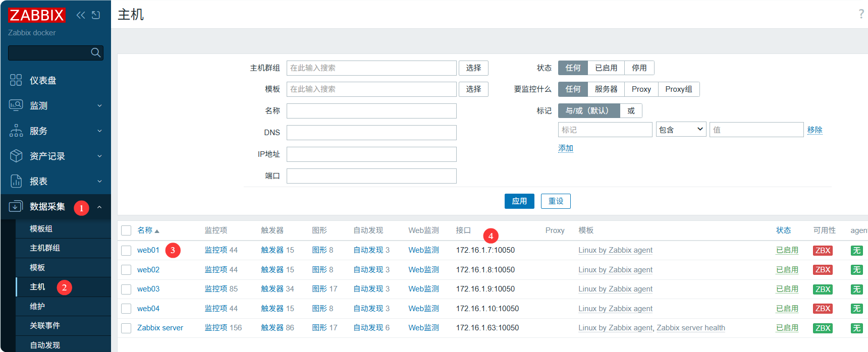Click the 资产记录 cube icon
The image size is (868, 352).
[16, 156]
